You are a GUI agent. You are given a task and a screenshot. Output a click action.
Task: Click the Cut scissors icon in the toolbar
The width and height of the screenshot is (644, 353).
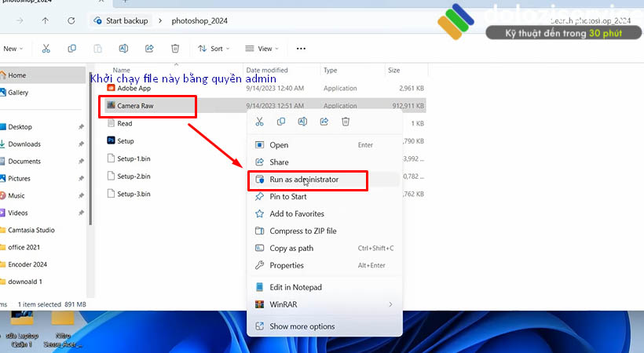pos(46,49)
